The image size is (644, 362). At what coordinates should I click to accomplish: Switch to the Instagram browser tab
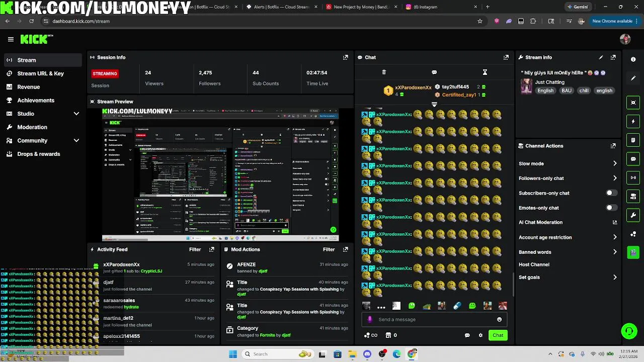click(441, 7)
